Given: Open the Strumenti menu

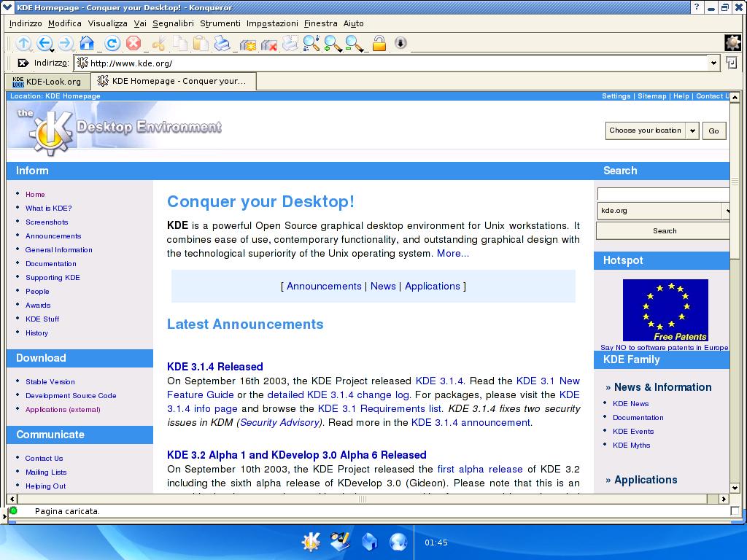Looking at the screenshot, I should 220,23.
